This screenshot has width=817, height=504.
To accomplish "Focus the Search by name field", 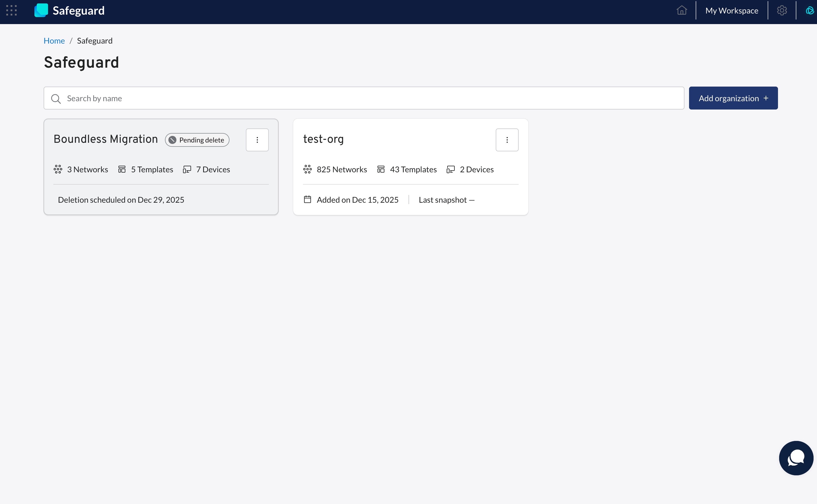I will click(367, 98).
